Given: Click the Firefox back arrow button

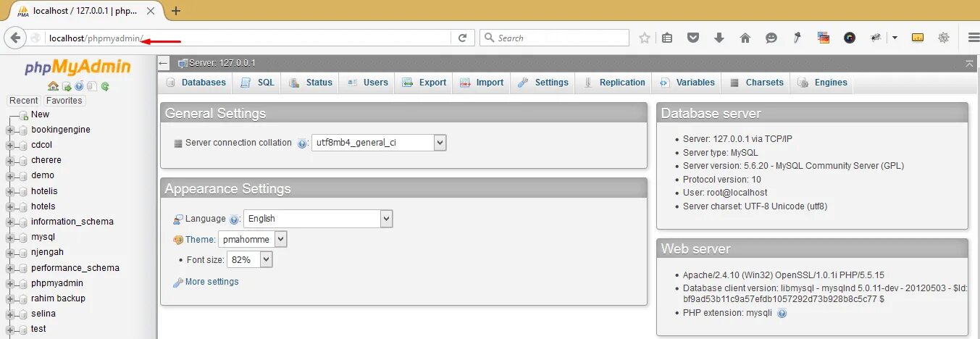Looking at the screenshot, I should pos(15,38).
